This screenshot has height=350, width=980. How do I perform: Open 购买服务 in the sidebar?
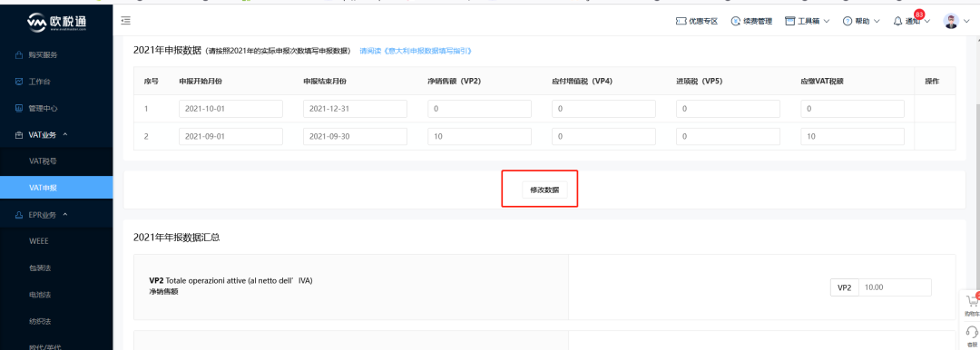tap(44, 55)
